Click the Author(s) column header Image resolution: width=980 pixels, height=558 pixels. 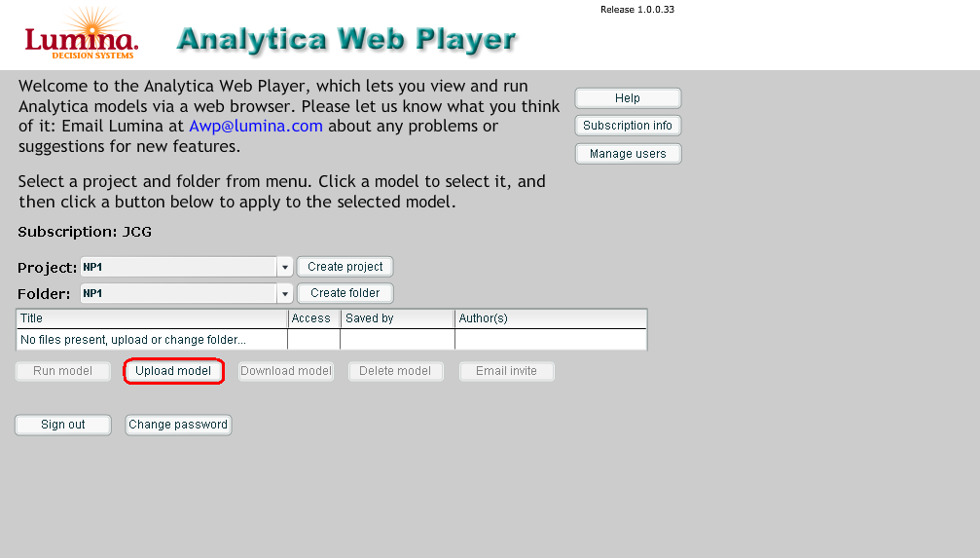[x=551, y=318]
